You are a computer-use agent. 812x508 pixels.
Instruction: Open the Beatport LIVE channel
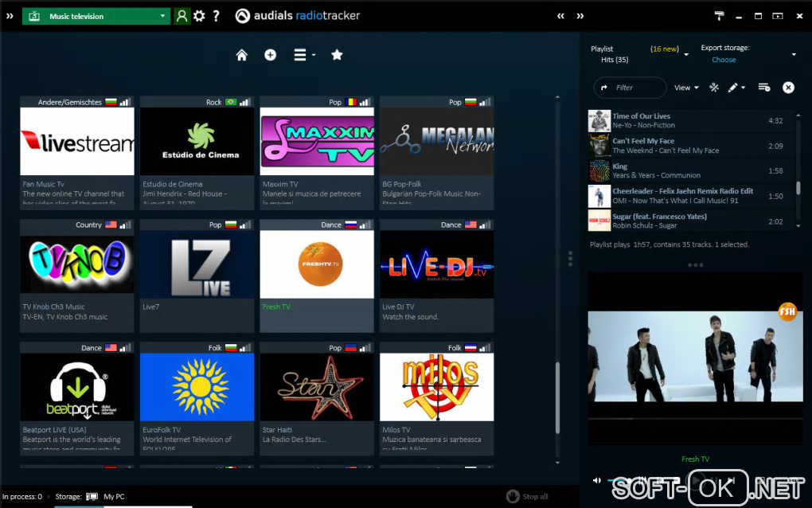77,398
